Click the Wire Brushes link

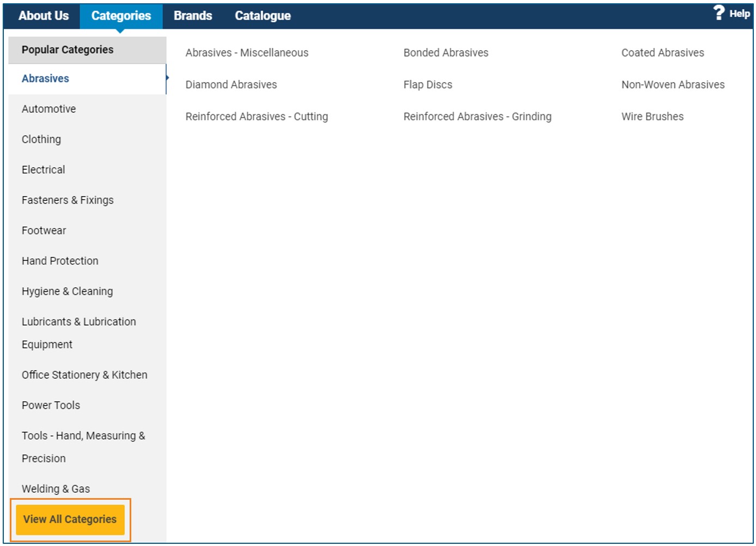(x=652, y=116)
